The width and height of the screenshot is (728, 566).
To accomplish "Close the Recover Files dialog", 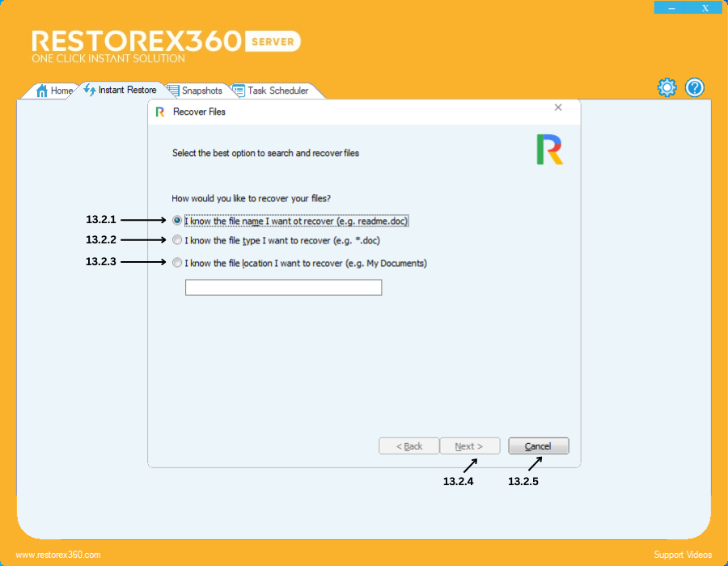I will [558, 108].
